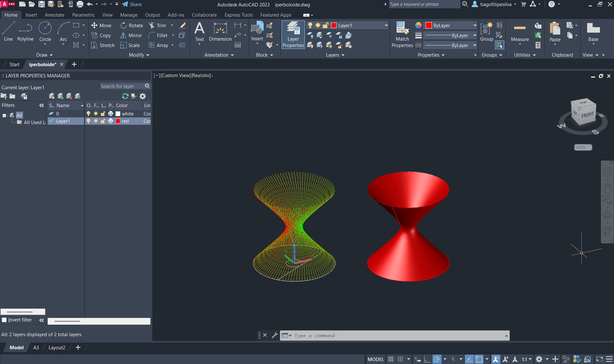Expand the Layers panel
Viewport: 614px width, 364px height.
[x=335, y=55]
